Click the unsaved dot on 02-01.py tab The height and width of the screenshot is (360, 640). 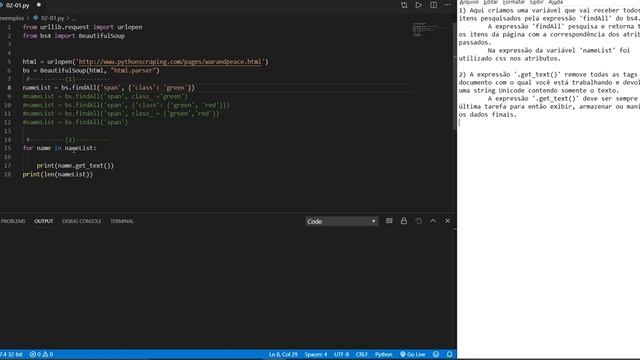[39, 5]
